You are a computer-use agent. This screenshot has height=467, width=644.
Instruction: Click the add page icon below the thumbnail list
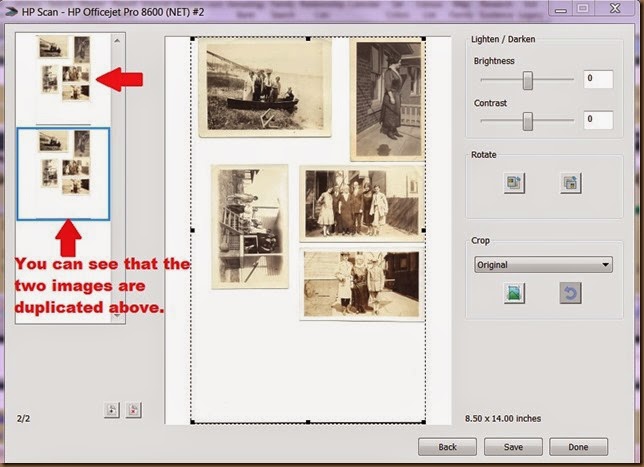tap(112, 409)
